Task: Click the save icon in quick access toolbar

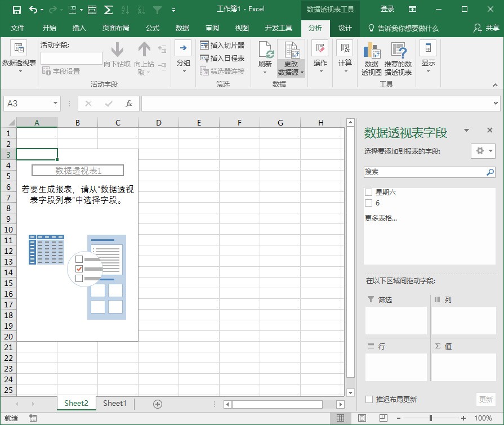Action: 17,10
